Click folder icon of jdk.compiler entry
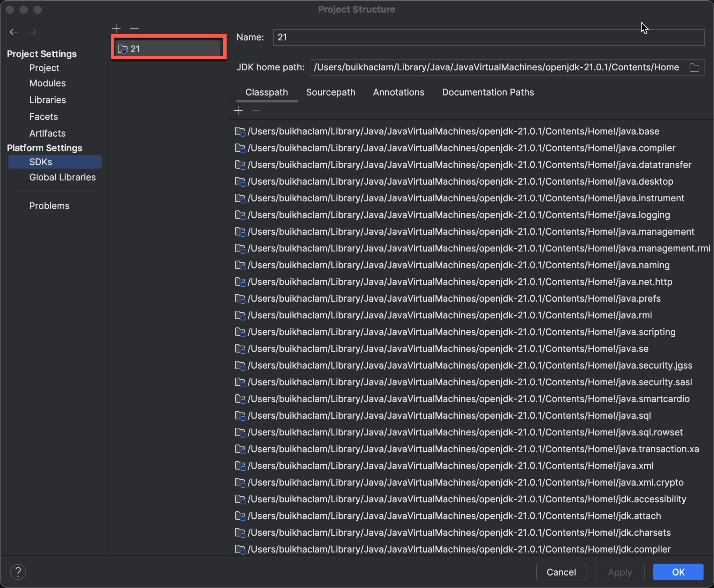The image size is (714, 588). tap(240, 550)
